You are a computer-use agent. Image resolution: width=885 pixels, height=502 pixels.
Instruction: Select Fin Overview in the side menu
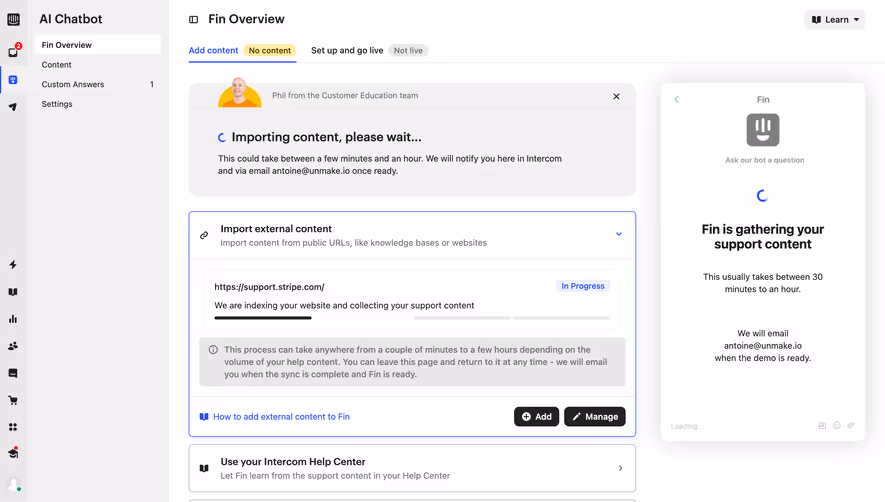pyautogui.click(x=98, y=45)
